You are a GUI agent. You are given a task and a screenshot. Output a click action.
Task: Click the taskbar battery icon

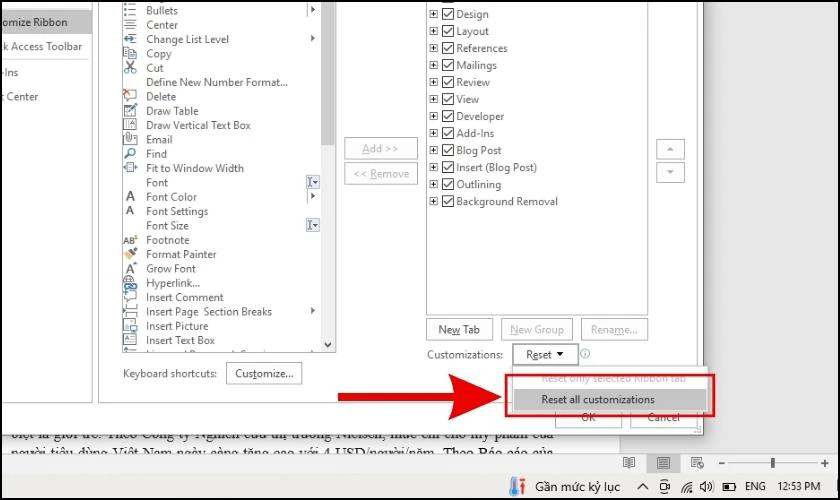coord(729,487)
